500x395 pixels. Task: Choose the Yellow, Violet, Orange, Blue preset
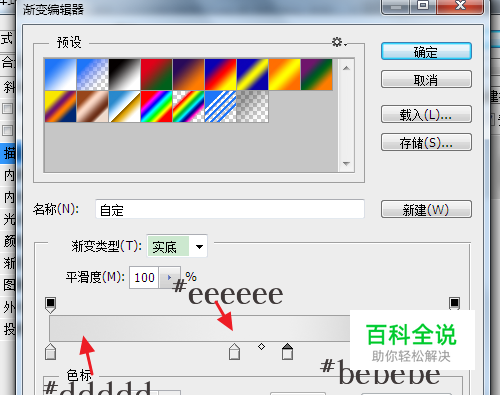[x=60, y=107]
